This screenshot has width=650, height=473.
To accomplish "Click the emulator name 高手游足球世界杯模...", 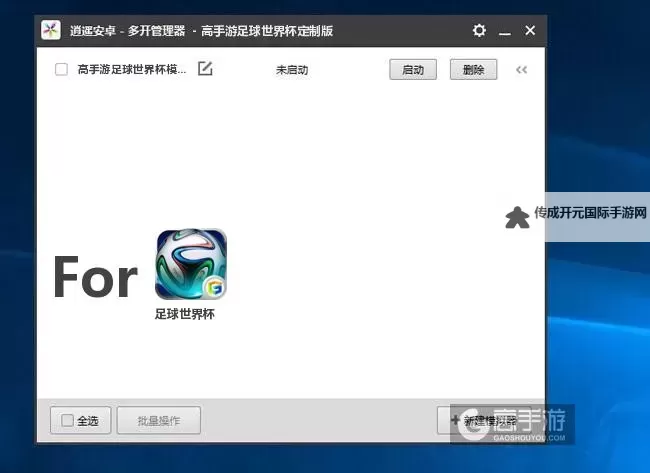I will 132,69.
